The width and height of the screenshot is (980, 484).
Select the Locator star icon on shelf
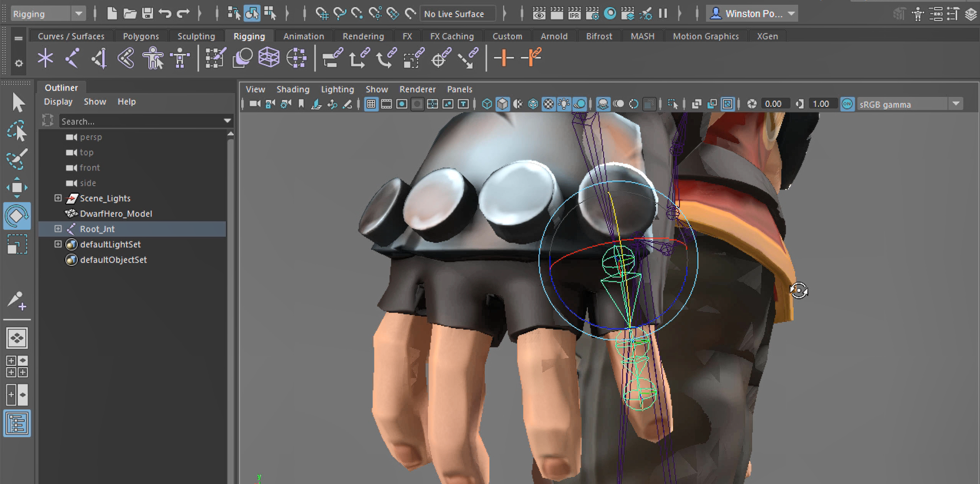pyautogui.click(x=45, y=58)
